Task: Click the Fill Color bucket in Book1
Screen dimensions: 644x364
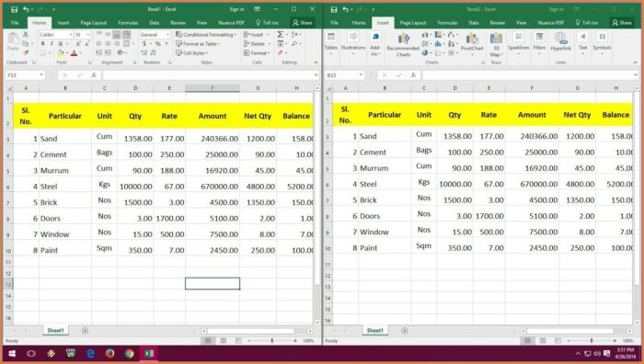Action: click(x=61, y=53)
